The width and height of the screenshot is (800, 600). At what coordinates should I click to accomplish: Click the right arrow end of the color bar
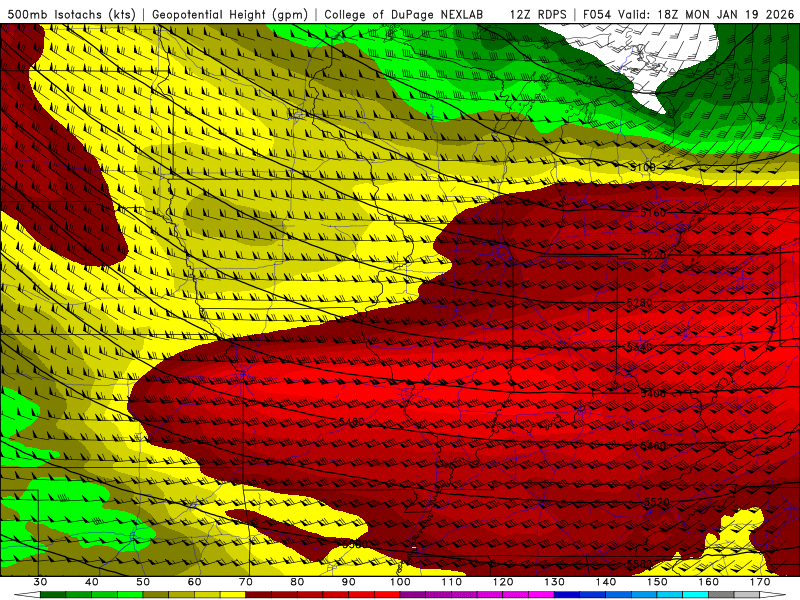[x=772, y=595]
